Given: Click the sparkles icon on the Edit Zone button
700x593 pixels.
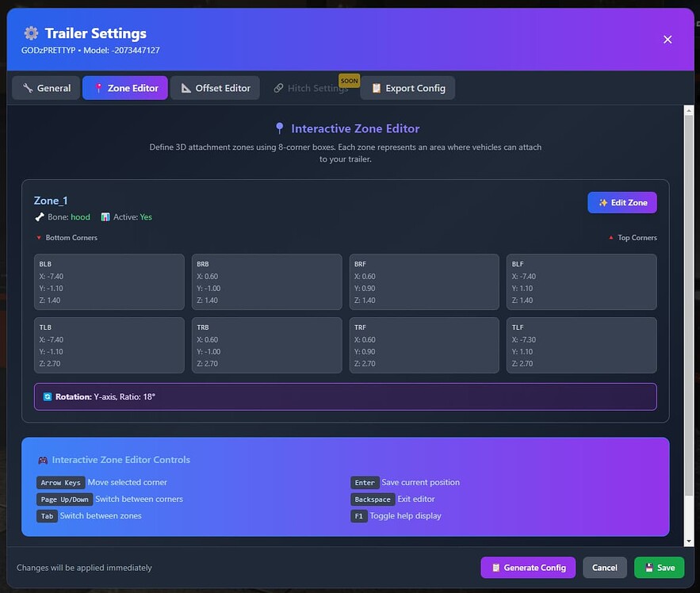Looking at the screenshot, I should tap(602, 202).
